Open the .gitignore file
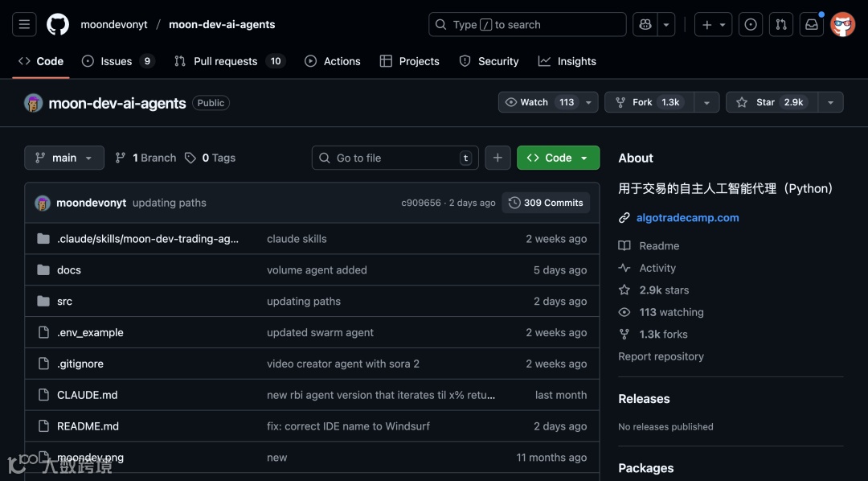Screen dimensions: 868x481 80,364
